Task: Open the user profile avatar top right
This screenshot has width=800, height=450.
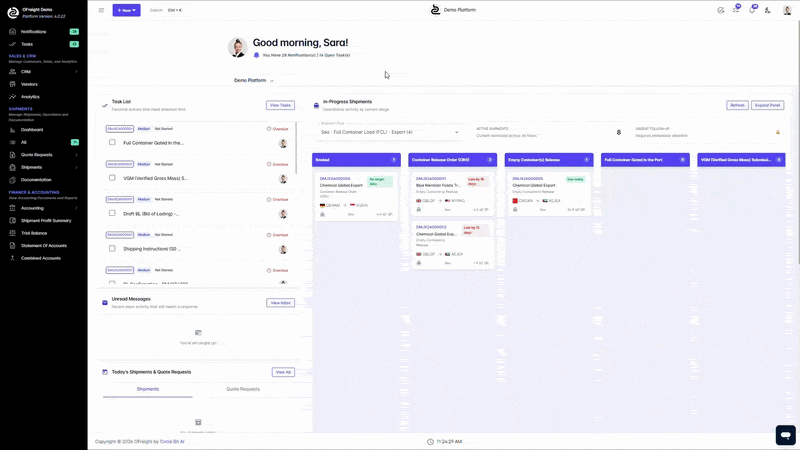Action: 785,10
